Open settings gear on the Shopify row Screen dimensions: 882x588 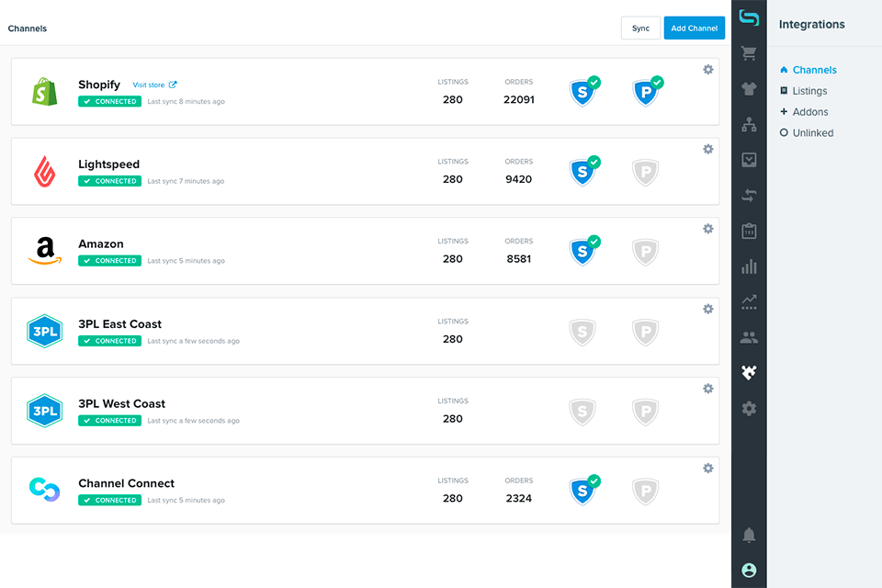707,69
